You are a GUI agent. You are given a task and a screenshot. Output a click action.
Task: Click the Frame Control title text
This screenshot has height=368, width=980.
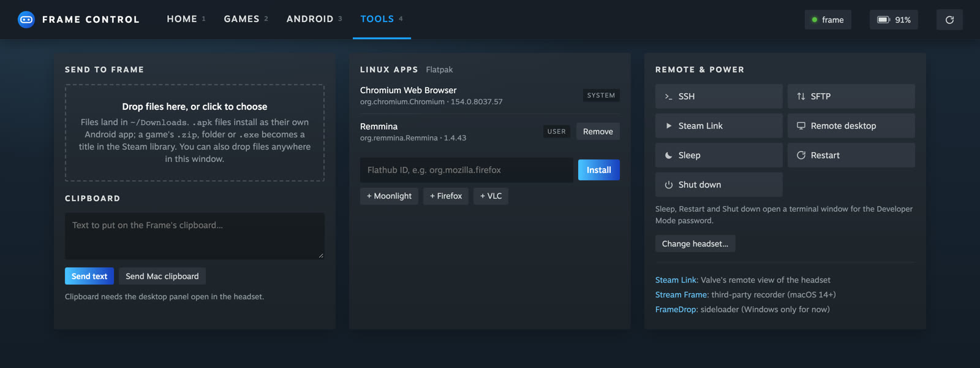coord(91,20)
